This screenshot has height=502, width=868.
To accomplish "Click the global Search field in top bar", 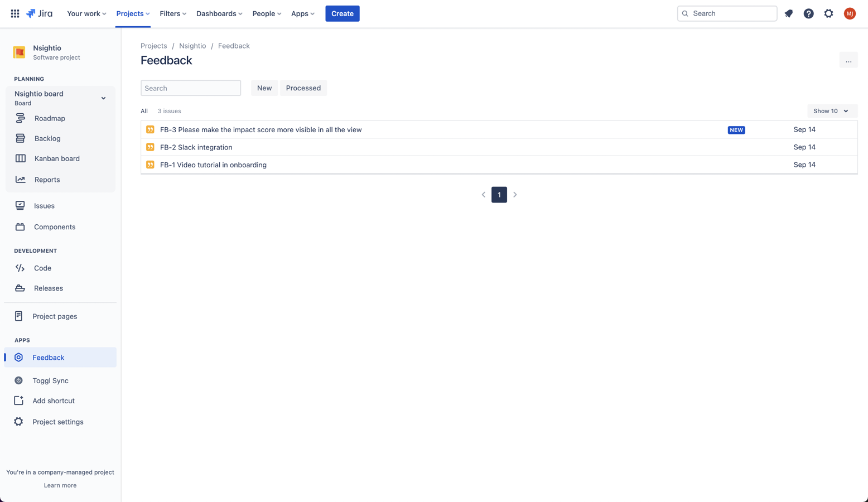I will point(727,13).
